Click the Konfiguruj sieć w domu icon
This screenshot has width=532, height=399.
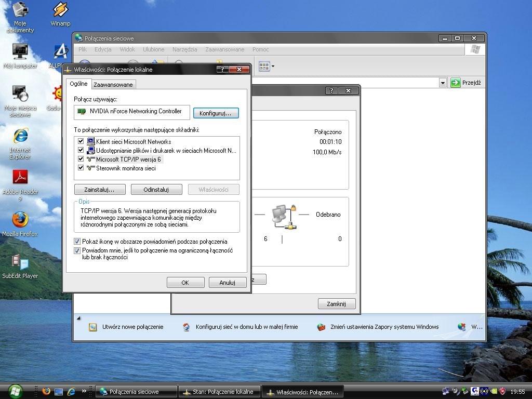tap(186, 327)
